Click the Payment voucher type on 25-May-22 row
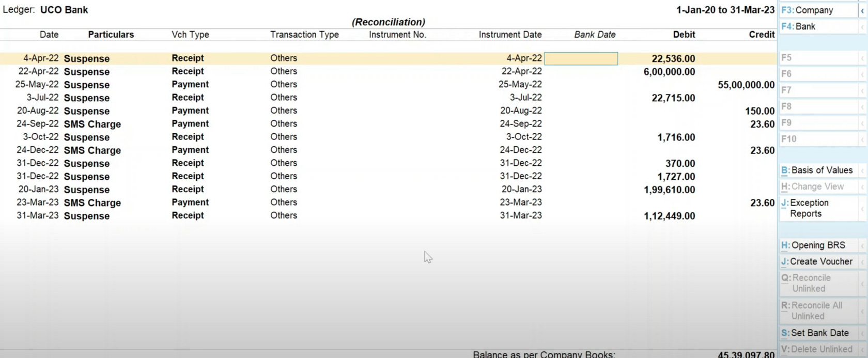Image resolution: width=868 pixels, height=358 pixels. (x=190, y=84)
